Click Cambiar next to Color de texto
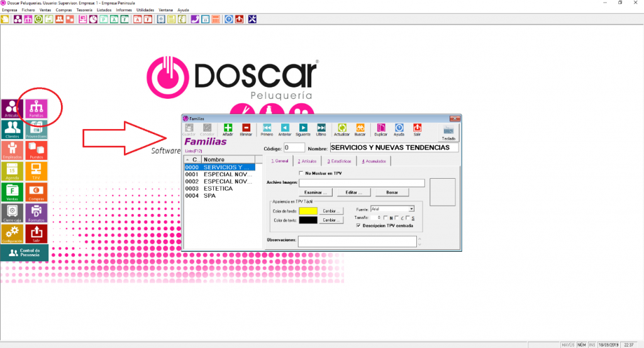The image size is (644, 348). click(x=331, y=220)
